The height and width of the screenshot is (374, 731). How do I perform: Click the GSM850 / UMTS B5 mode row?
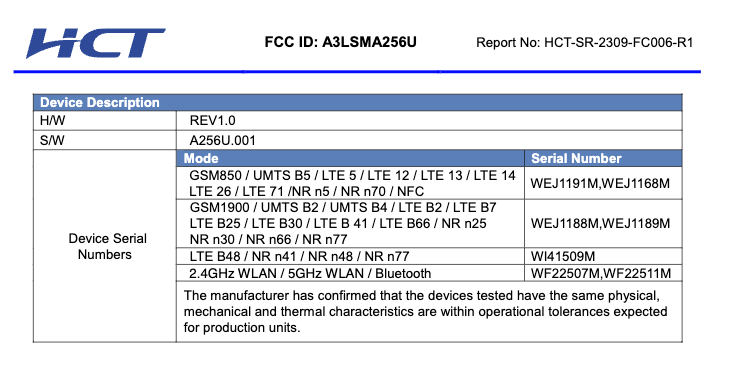(352, 183)
